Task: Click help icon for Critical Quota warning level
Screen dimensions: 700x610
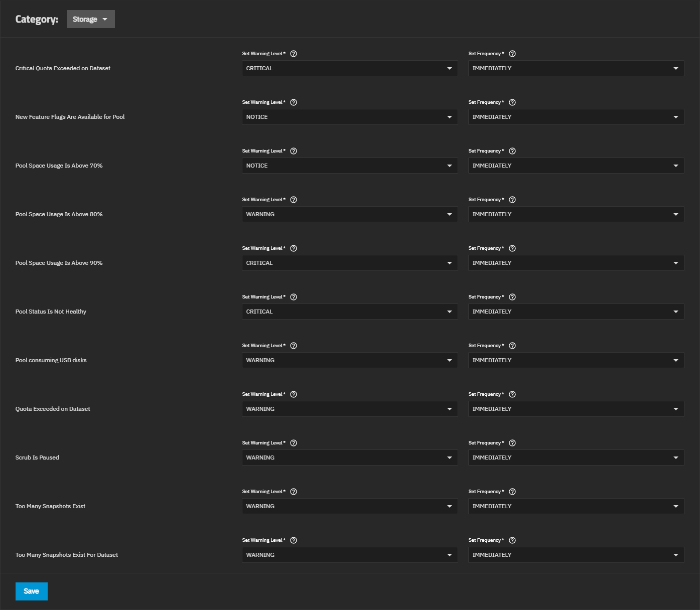Action: 294,54
